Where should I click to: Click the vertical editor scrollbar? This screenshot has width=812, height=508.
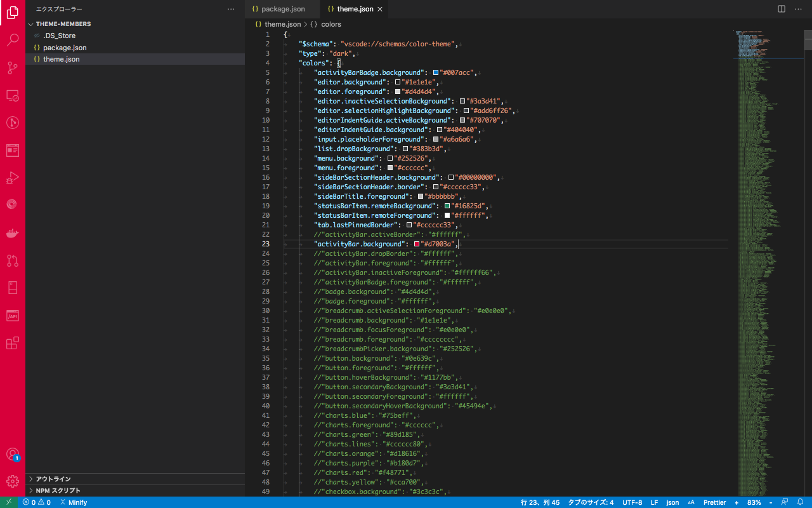click(x=808, y=39)
